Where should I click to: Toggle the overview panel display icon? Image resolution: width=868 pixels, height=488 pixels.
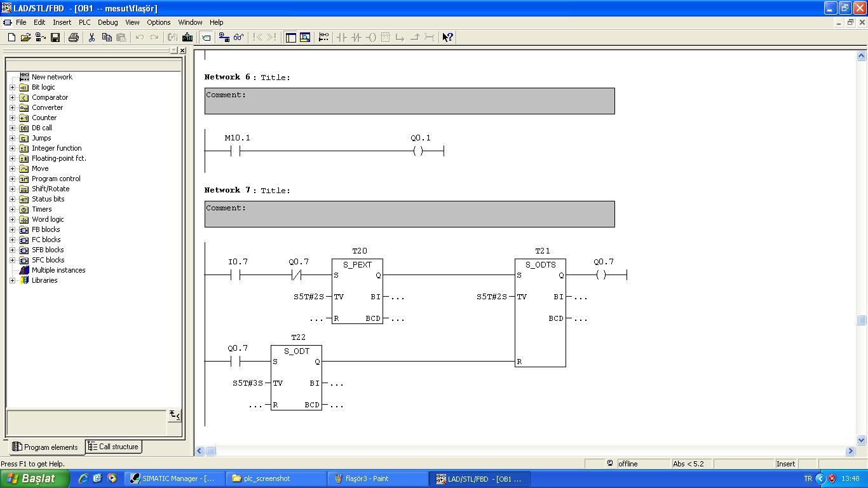coord(290,37)
